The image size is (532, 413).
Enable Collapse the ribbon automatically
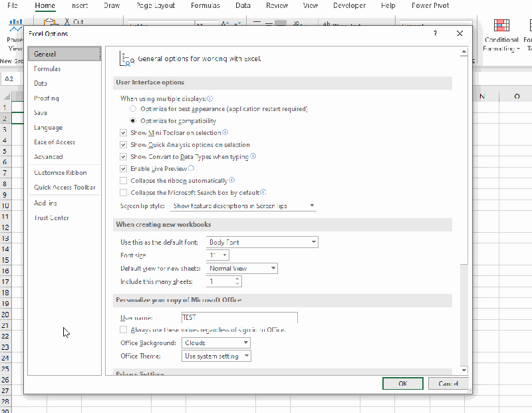[123, 180]
